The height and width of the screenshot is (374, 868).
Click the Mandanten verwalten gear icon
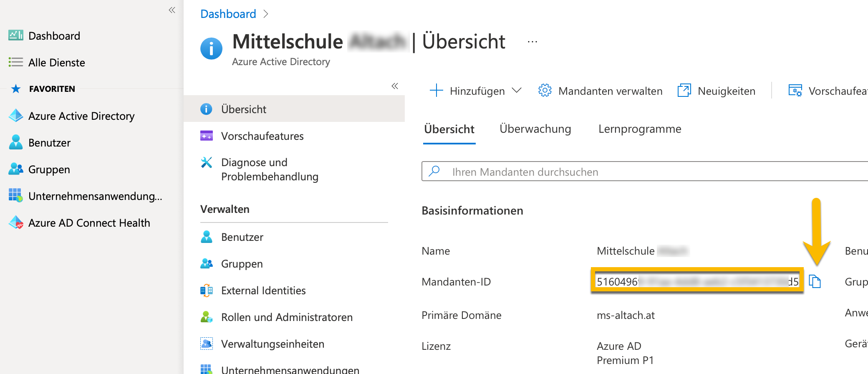pos(545,91)
